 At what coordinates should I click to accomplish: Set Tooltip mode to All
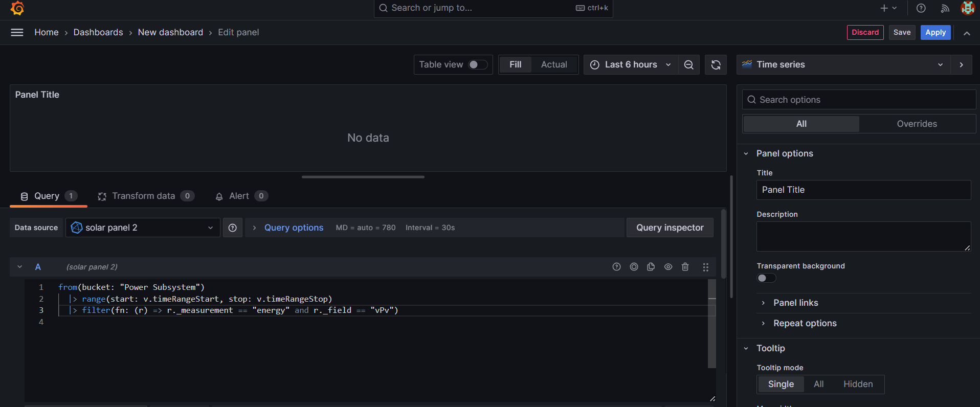[818, 385]
